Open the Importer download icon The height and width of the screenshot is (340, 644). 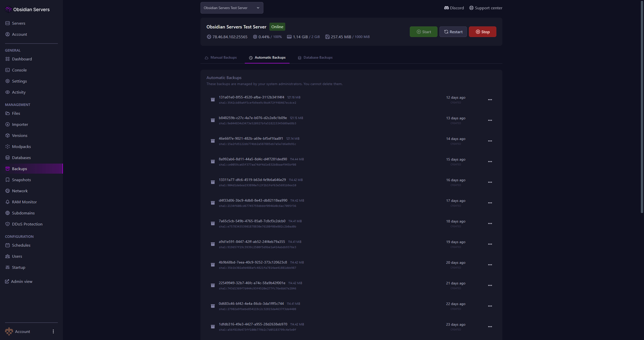[8, 124]
